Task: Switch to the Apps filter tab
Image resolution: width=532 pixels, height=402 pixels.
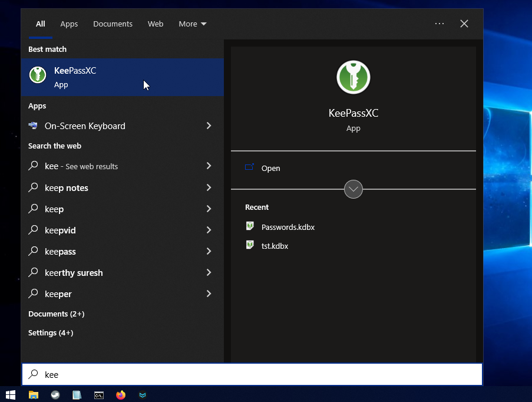Action: click(x=69, y=24)
